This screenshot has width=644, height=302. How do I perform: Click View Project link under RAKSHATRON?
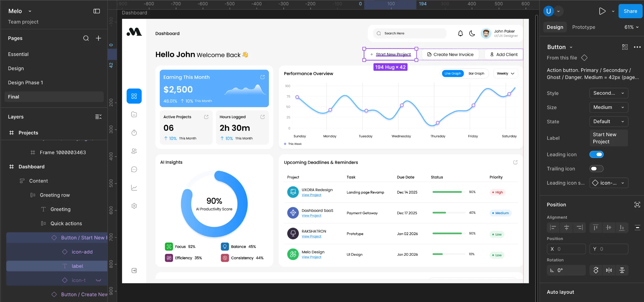click(311, 237)
